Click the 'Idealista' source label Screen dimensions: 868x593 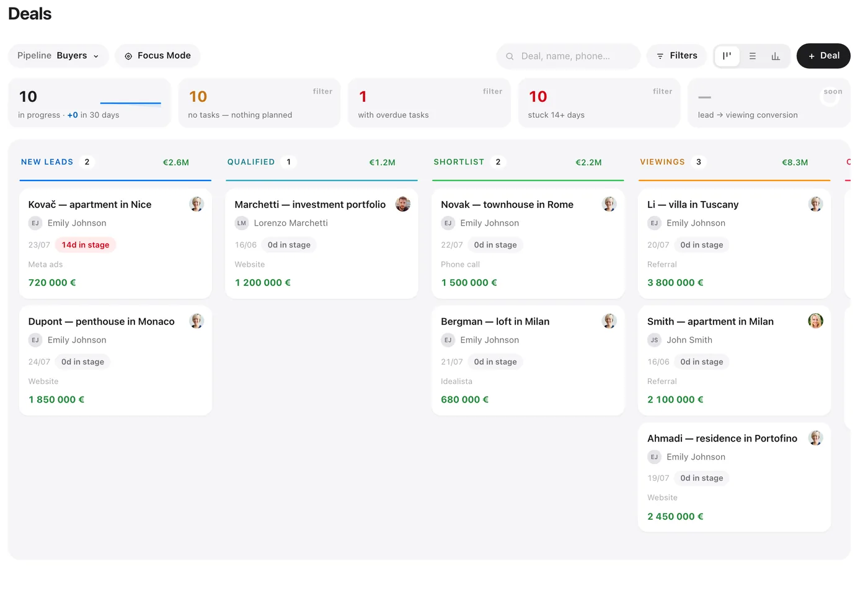pos(456,381)
